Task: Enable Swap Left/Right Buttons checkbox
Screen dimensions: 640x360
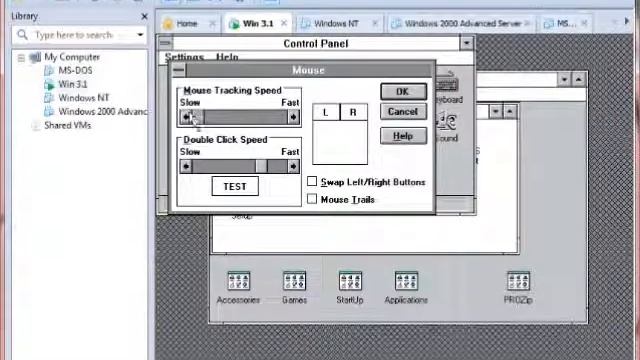Action: click(312, 181)
